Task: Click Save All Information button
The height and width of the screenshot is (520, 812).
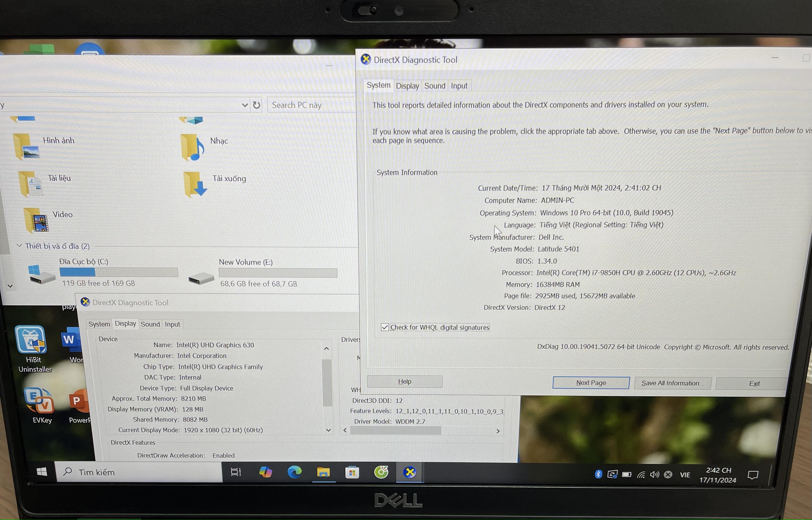Action: tap(673, 383)
